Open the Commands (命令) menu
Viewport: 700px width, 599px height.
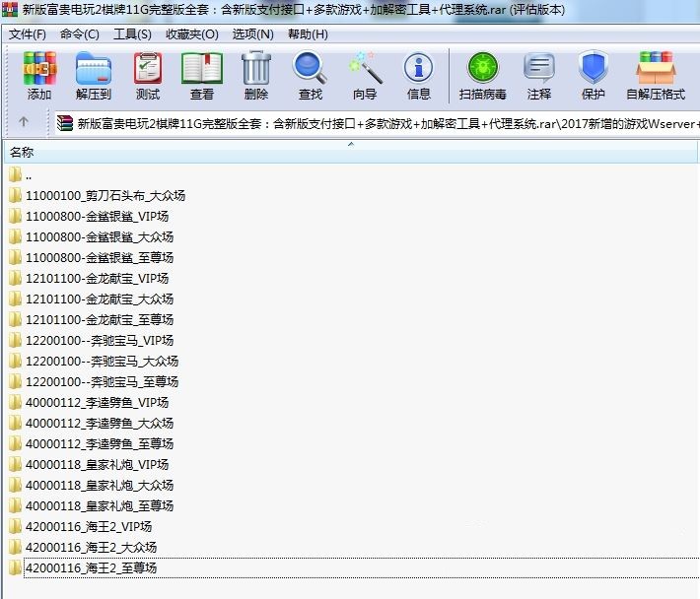(x=80, y=34)
